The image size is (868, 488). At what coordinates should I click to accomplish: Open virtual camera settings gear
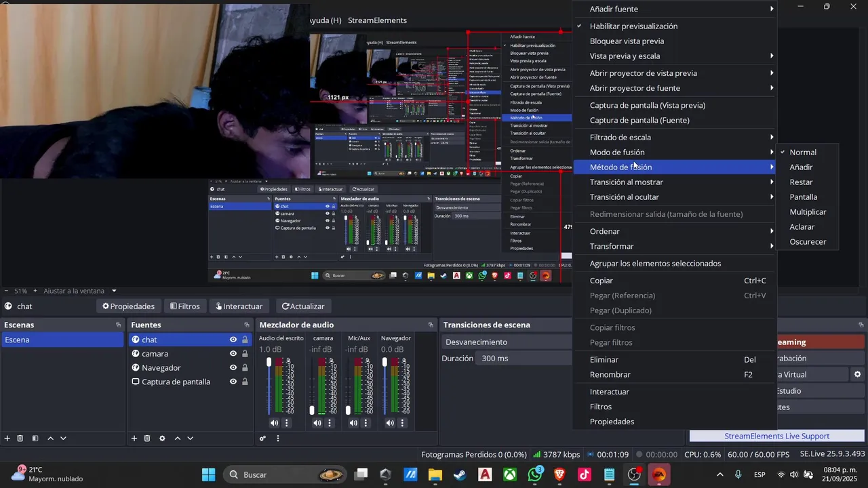point(857,374)
